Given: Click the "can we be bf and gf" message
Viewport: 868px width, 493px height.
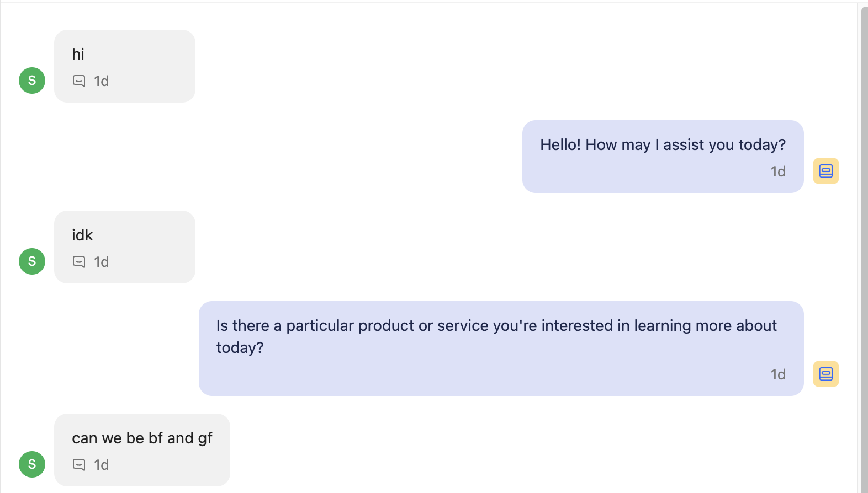Looking at the screenshot, I should (x=142, y=438).
